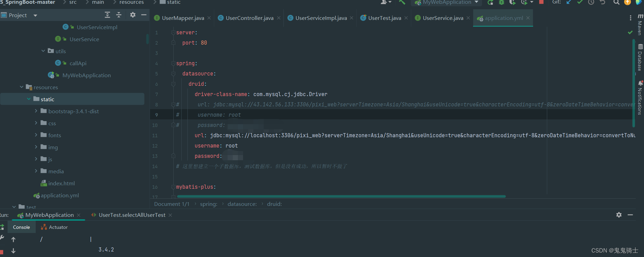Select the Console tab
This screenshot has width=644, height=257.
[21, 227]
